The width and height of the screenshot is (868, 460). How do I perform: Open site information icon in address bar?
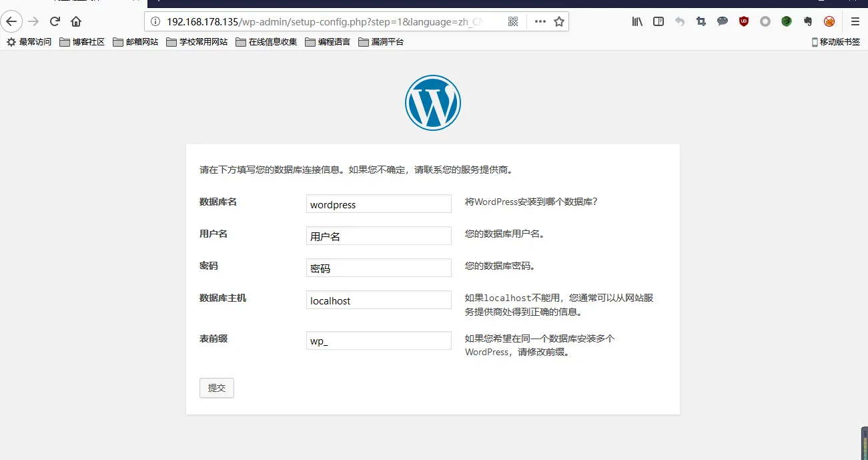pos(155,21)
